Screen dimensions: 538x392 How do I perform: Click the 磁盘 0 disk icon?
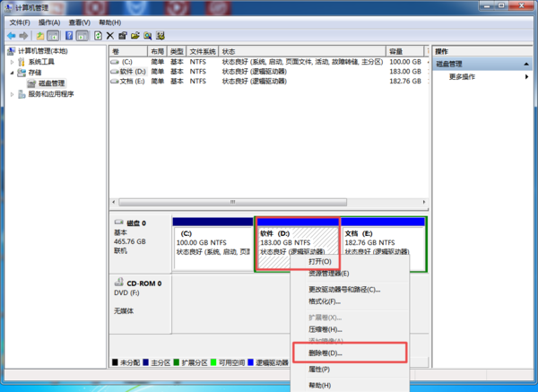[x=119, y=222]
